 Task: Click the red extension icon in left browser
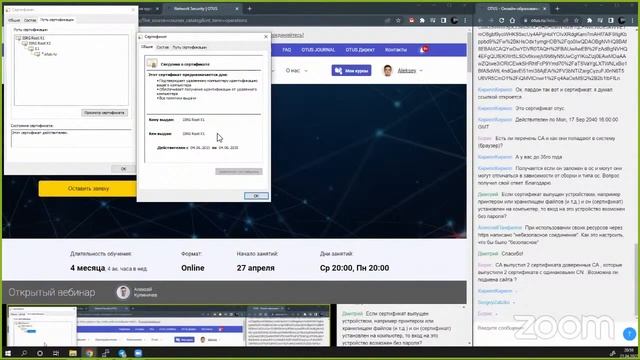pyautogui.click(x=411, y=20)
